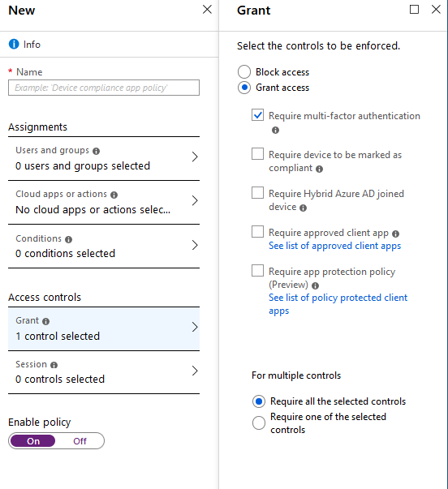Open See list of policy protected client apps
Screen dimensions: 448x489
[x=338, y=304]
